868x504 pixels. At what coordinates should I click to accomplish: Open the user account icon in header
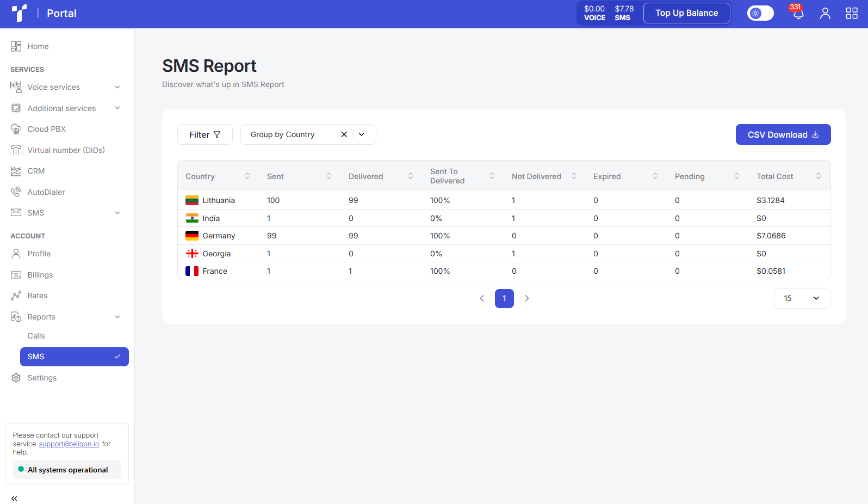click(x=825, y=13)
